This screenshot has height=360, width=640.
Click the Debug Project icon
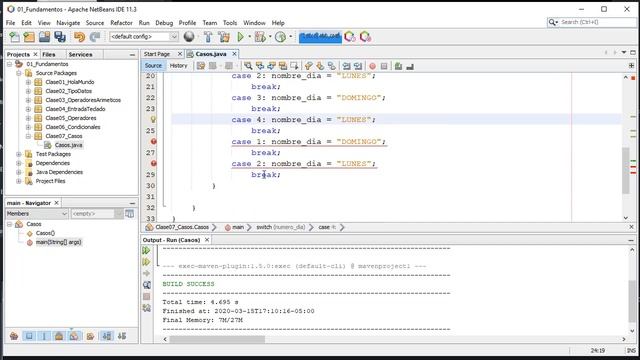260,37
